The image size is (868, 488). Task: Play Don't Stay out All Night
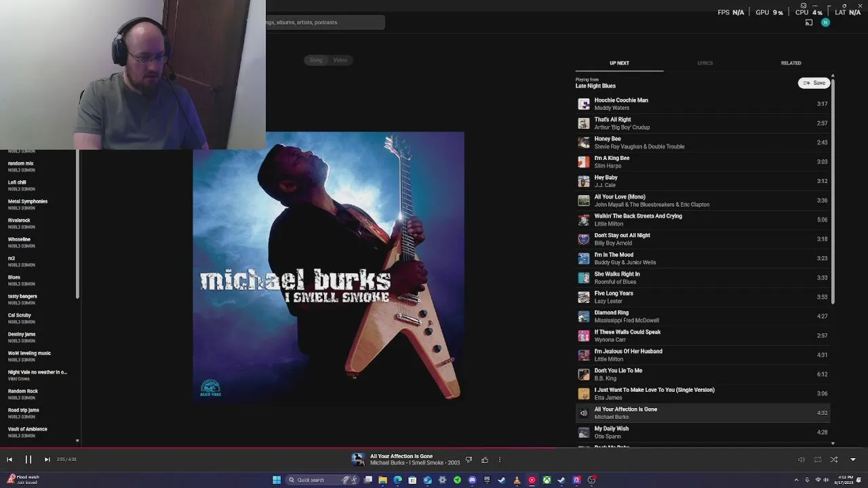point(703,239)
